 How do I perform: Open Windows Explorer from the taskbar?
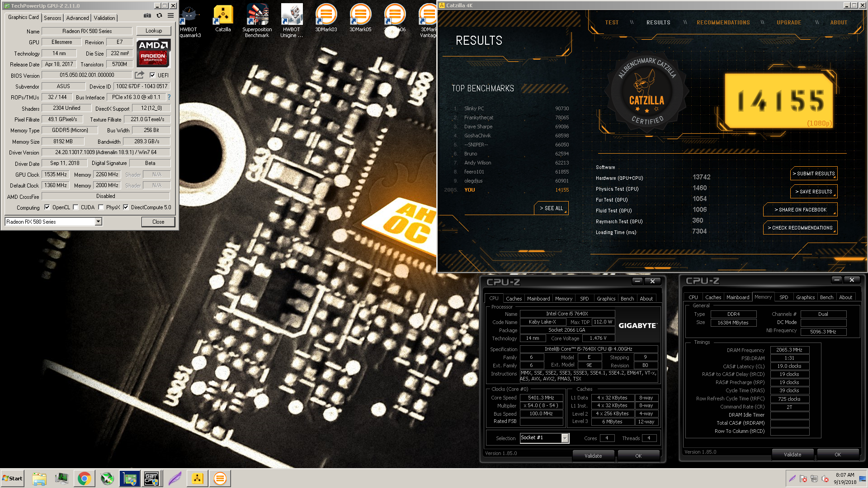39,479
